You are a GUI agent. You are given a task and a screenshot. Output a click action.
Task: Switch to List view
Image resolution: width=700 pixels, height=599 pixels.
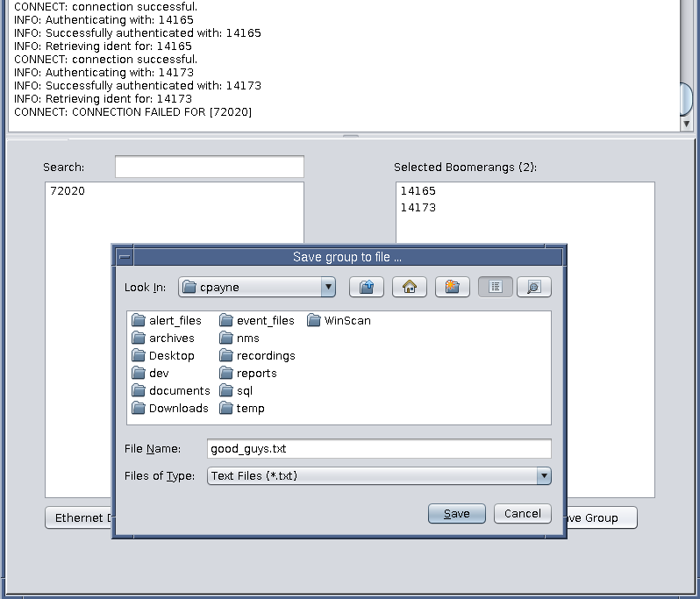tap(495, 287)
